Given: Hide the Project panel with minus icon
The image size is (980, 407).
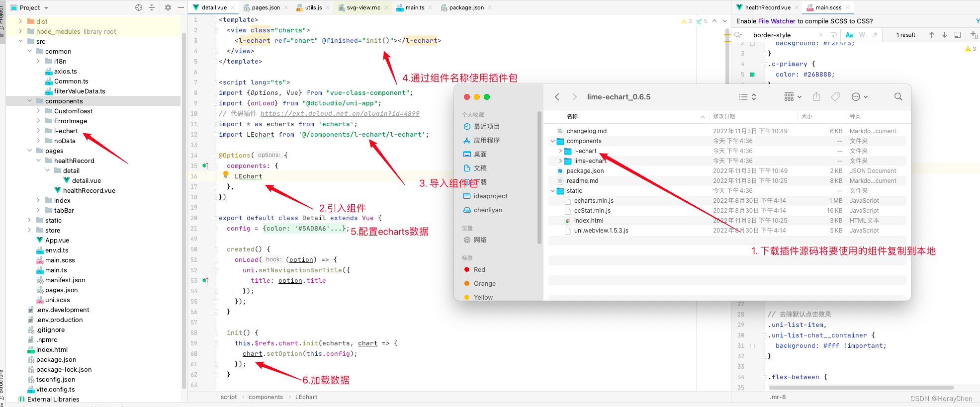Looking at the screenshot, I should point(181,7).
